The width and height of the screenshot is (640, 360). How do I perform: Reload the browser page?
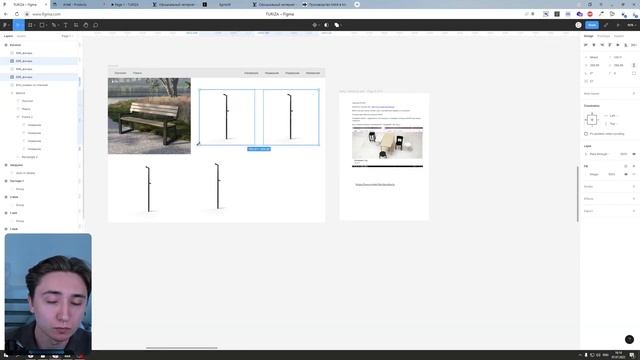17,14
